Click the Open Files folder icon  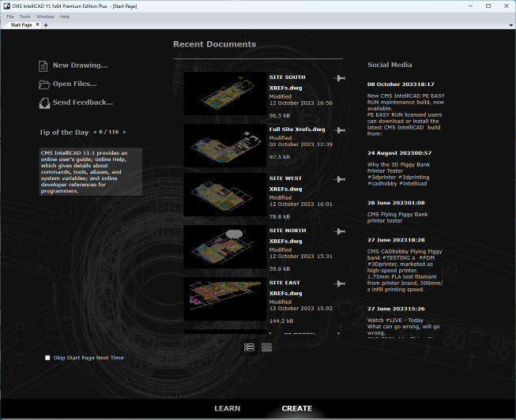click(44, 84)
